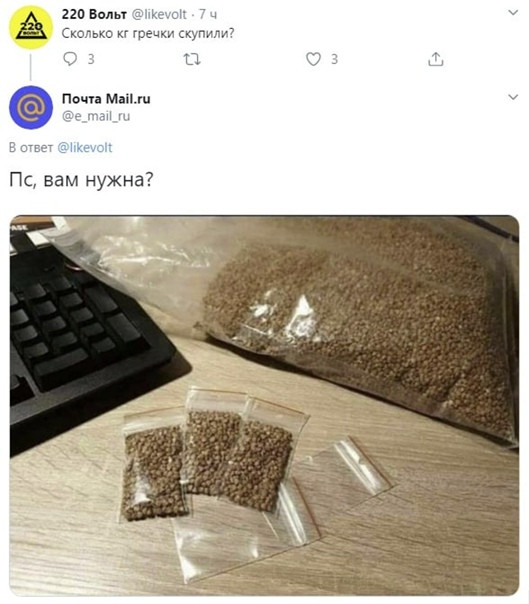Retweet the 220 Вольт tweet
The width and height of the screenshot is (529, 604).
pos(191,59)
